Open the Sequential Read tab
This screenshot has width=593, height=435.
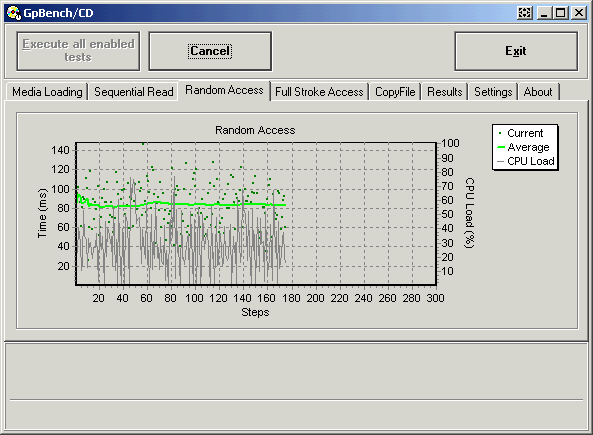(134, 92)
